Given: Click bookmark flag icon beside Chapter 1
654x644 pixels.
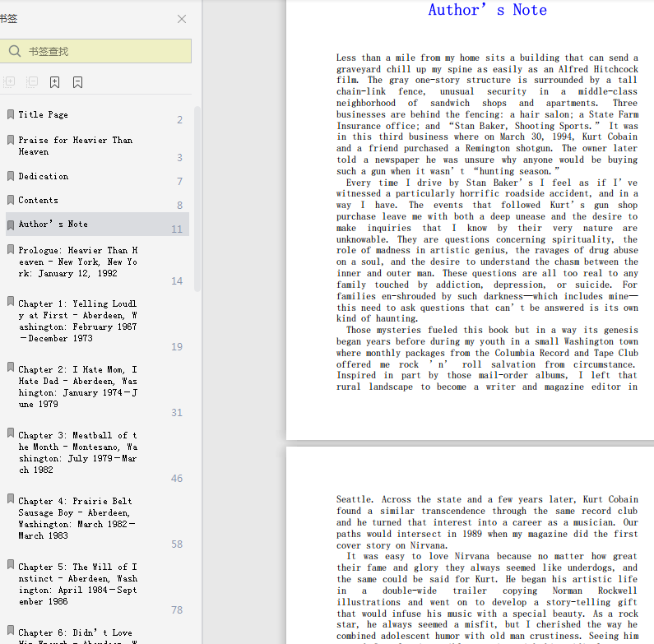Looking at the screenshot, I should click(11, 302).
